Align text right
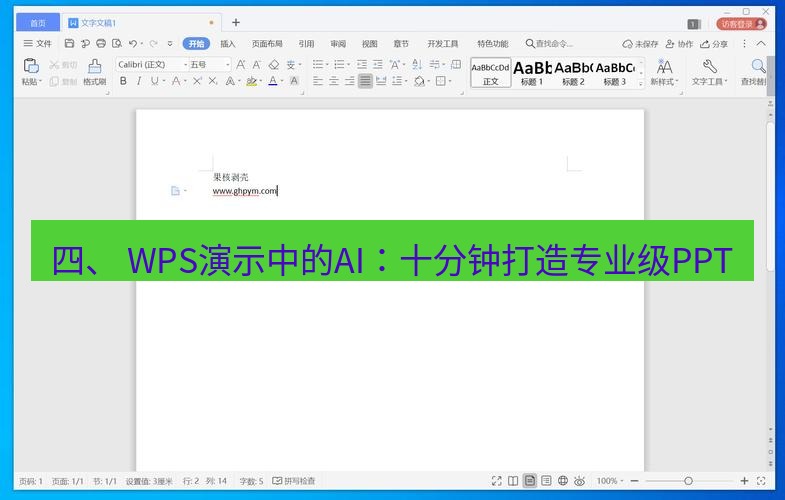785x500 pixels. (x=349, y=81)
